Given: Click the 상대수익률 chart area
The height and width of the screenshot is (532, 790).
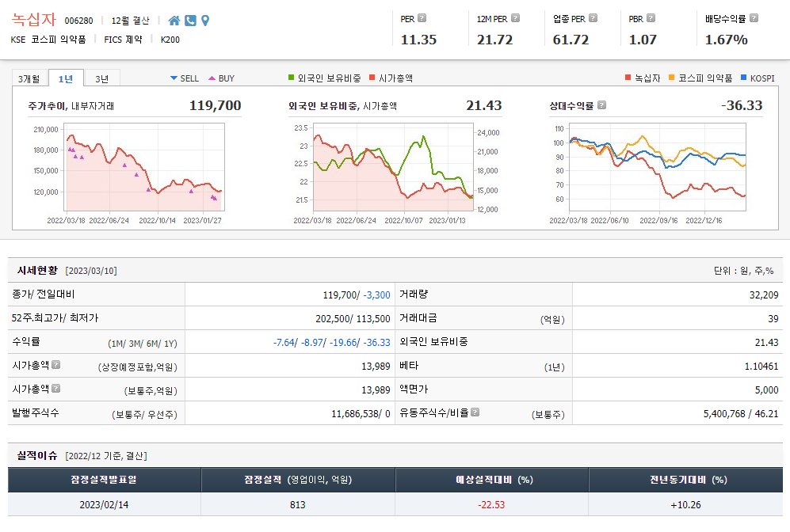Looking at the screenshot, I should tap(658, 166).
